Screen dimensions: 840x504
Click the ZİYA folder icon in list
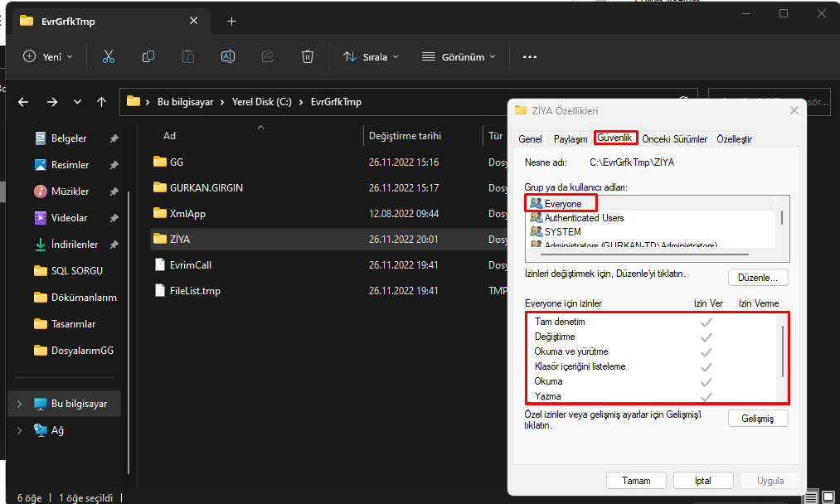[x=160, y=239]
